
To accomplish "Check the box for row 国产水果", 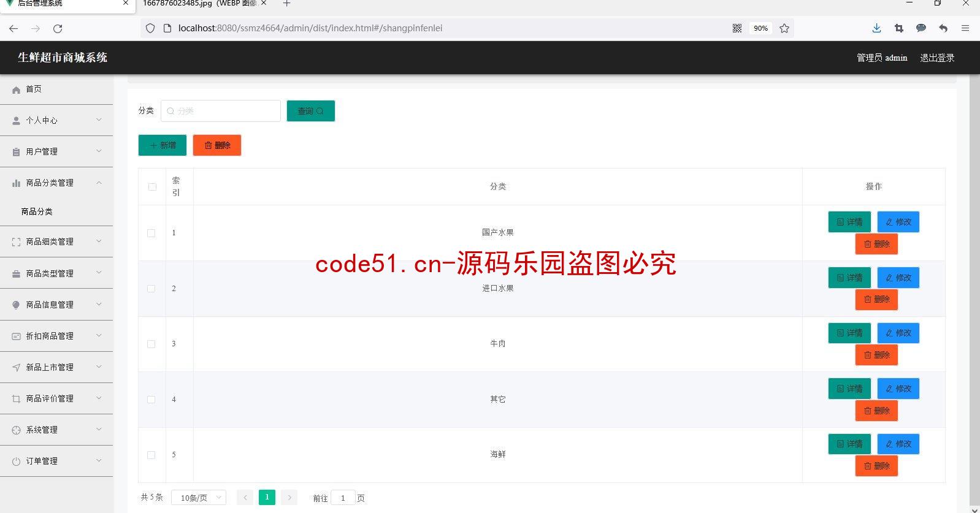I will pos(151,233).
